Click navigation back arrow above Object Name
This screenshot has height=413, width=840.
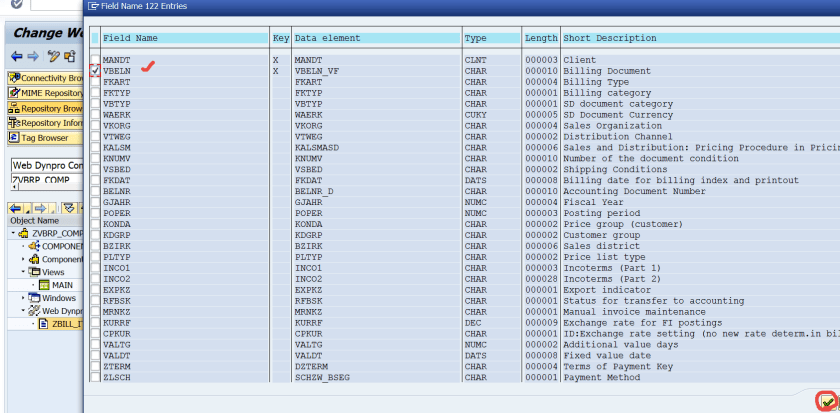[16, 208]
